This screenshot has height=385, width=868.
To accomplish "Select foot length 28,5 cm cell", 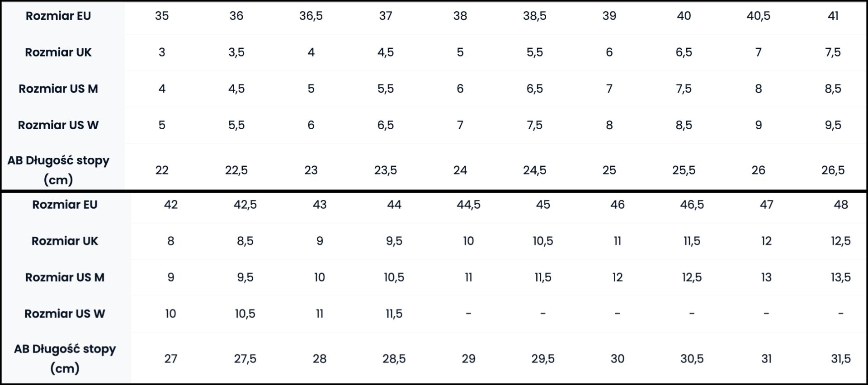I will pyautogui.click(x=394, y=359).
